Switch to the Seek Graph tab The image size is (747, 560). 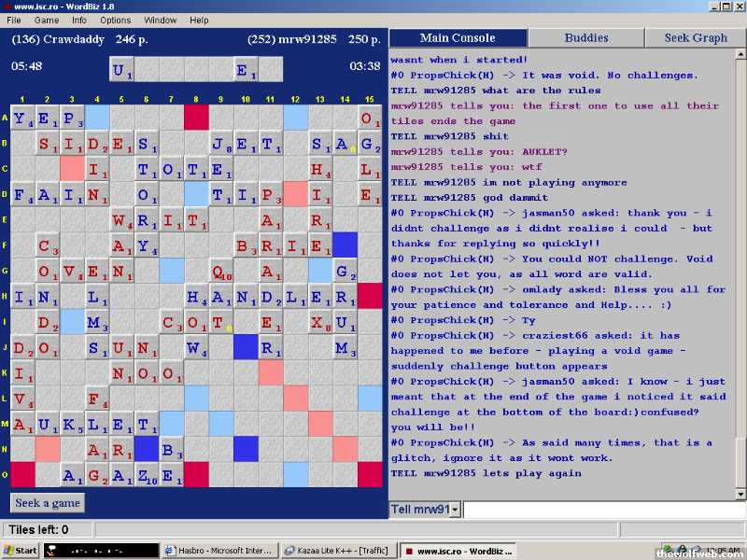[695, 38]
